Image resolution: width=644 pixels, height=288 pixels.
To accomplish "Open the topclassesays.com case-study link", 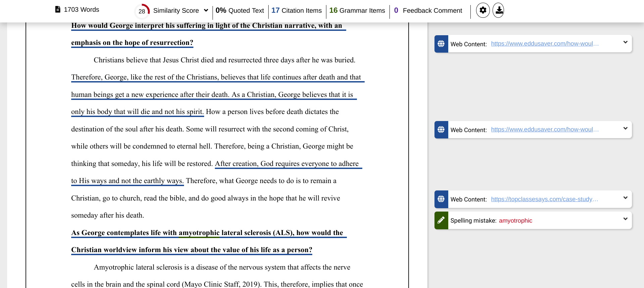I will pos(545,199).
